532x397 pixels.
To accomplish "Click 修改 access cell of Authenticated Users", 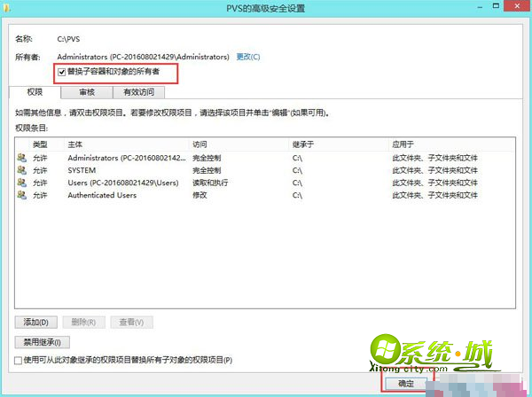I will 199,195.
